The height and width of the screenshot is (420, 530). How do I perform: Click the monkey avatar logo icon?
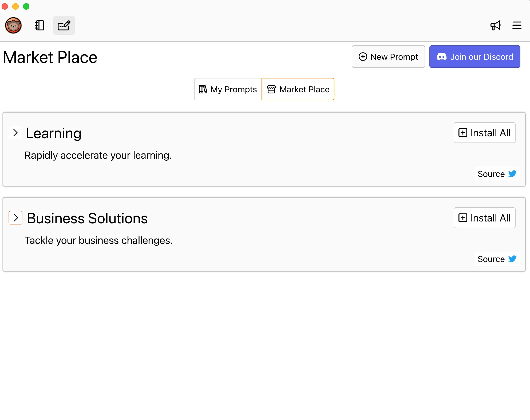click(13, 25)
